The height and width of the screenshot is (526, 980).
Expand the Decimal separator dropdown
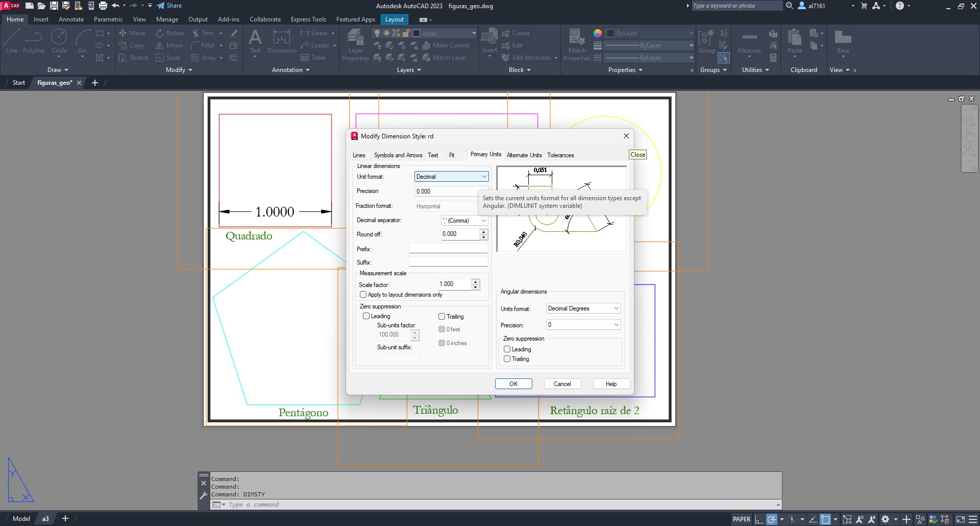tap(464, 221)
